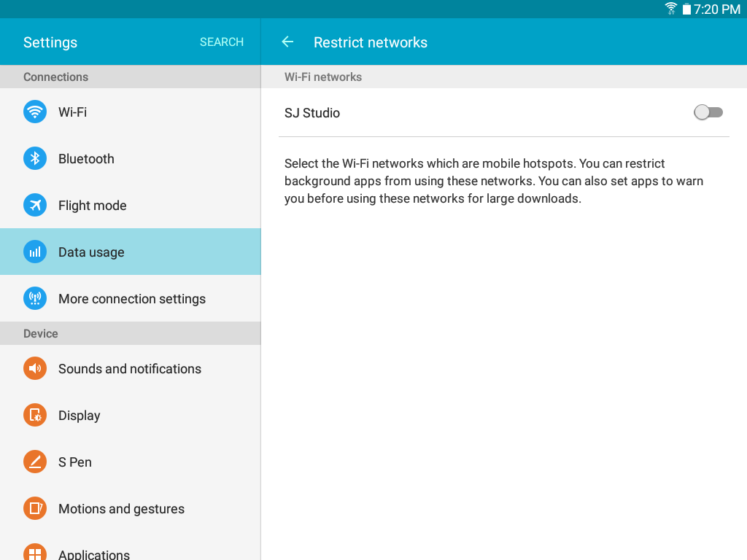Viewport: 747px width, 560px height.
Task: Select the Data usage menu item
Action: 131,252
